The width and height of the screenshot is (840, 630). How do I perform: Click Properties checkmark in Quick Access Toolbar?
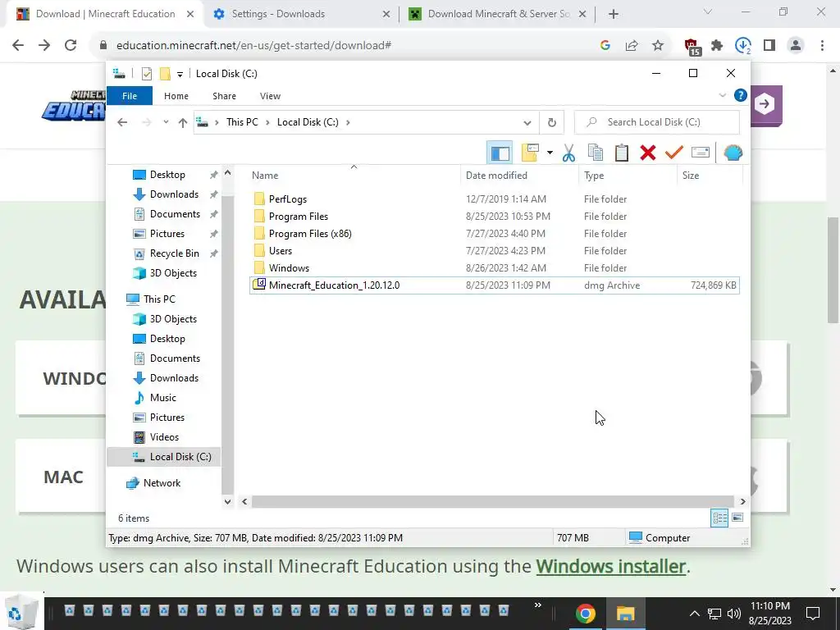click(x=147, y=74)
